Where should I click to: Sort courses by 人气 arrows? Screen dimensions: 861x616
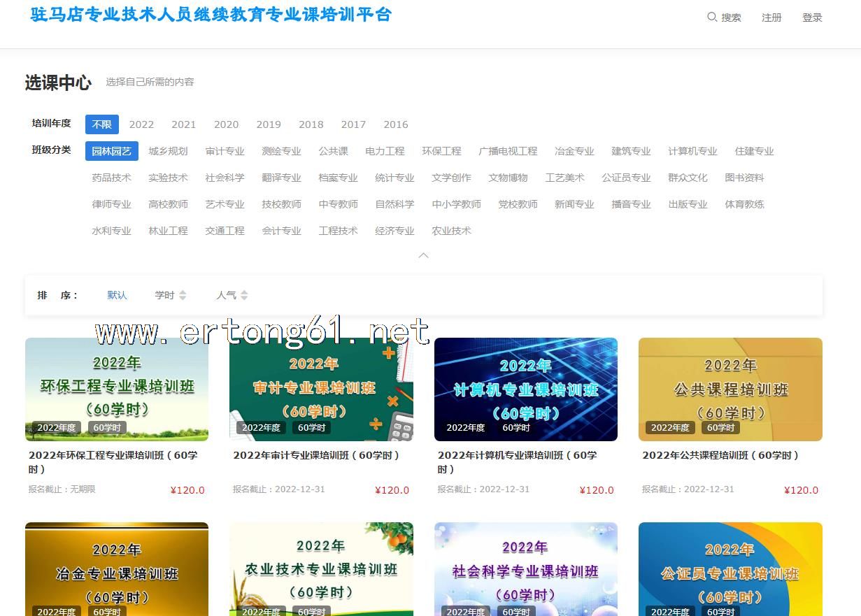point(244,295)
